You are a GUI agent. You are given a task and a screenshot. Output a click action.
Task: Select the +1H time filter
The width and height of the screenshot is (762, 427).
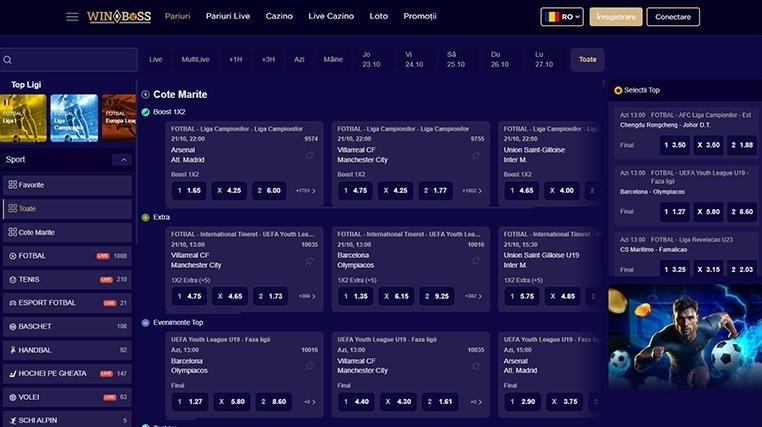pyautogui.click(x=236, y=59)
